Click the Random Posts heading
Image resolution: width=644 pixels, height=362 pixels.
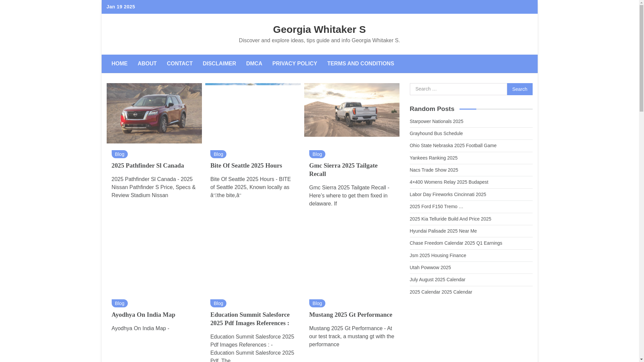click(432, 109)
